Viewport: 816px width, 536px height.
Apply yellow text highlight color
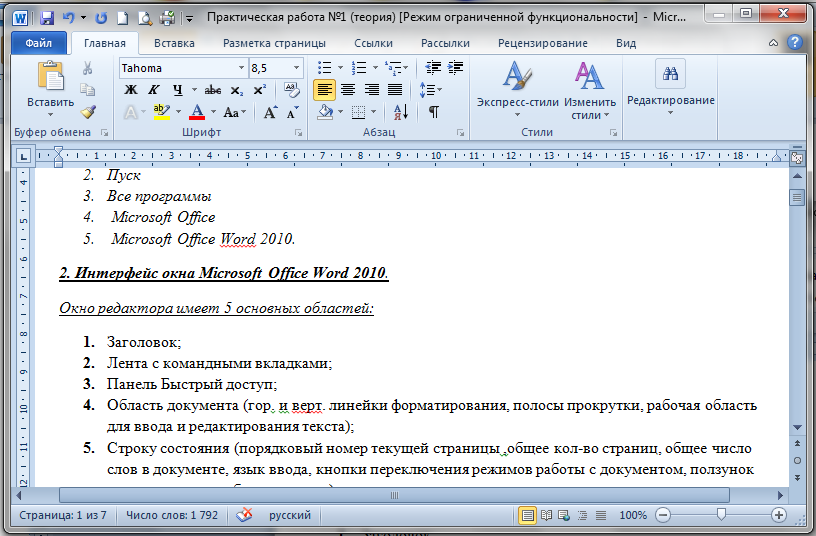tap(162, 112)
